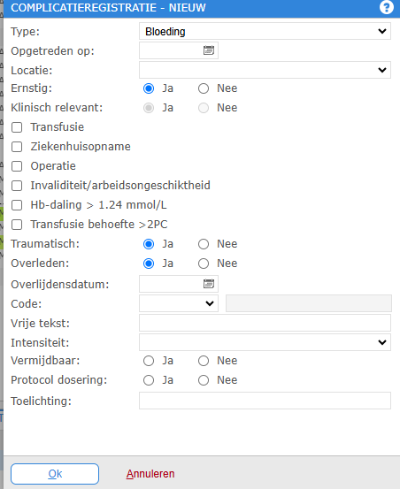
Task: Set Overleden to Nee
Action: 203,264
